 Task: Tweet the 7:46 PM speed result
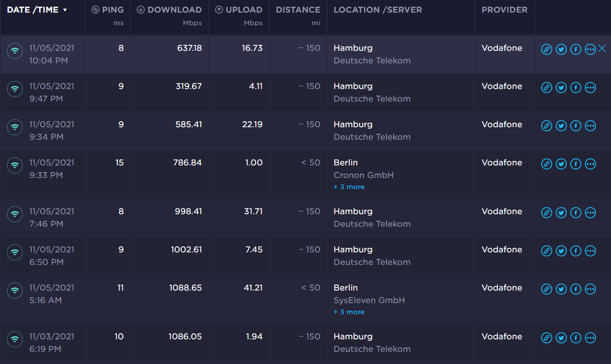[x=561, y=212]
